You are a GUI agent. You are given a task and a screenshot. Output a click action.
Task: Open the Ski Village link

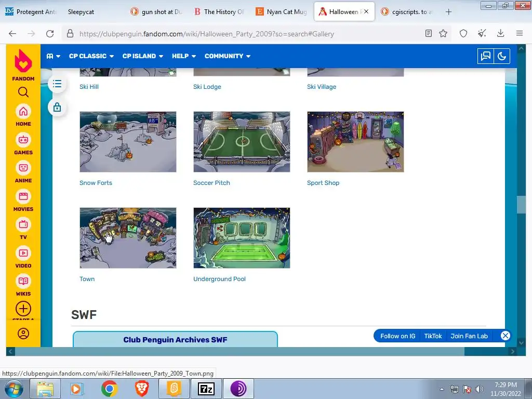tap(322, 87)
